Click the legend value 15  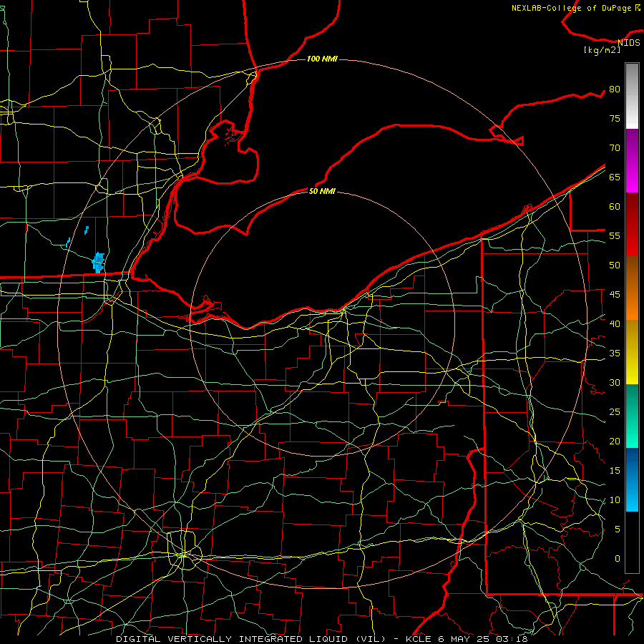coord(615,471)
